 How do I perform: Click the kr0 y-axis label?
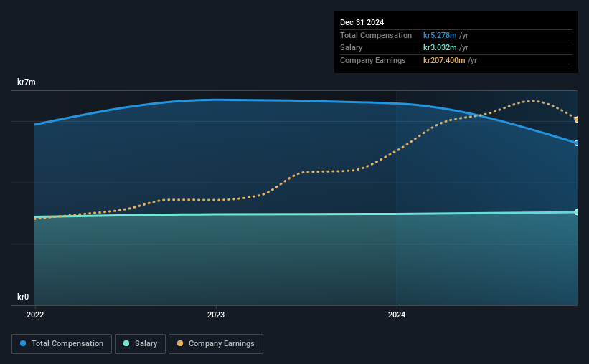pyautogui.click(x=23, y=297)
